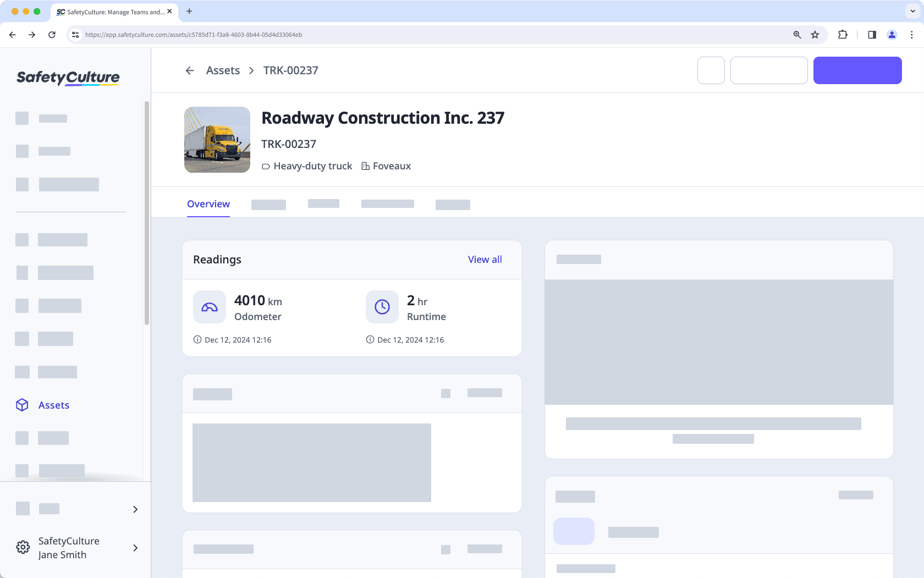Click the Runtime clock icon

tap(382, 307)
